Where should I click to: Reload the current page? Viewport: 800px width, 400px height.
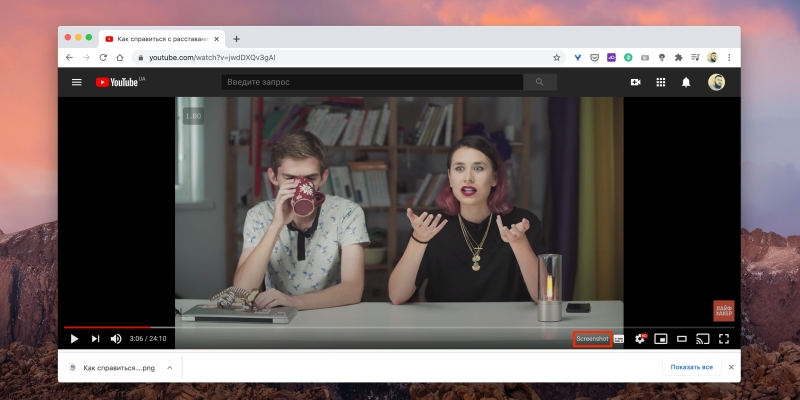tap(103, 58)
